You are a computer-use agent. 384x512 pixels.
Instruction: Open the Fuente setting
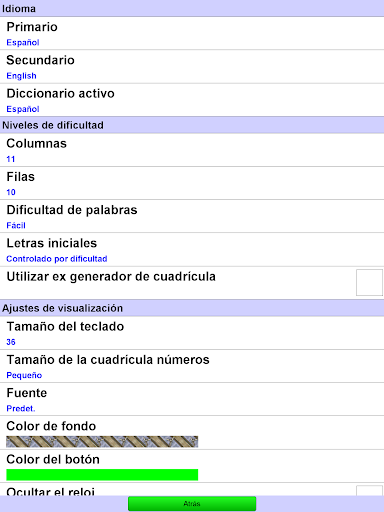coord(192,399)
